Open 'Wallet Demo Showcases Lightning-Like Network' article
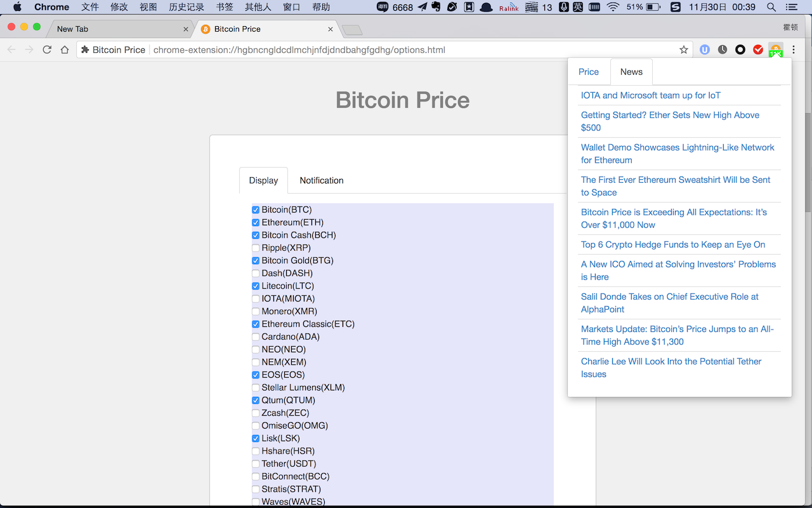 click(678, 154)
